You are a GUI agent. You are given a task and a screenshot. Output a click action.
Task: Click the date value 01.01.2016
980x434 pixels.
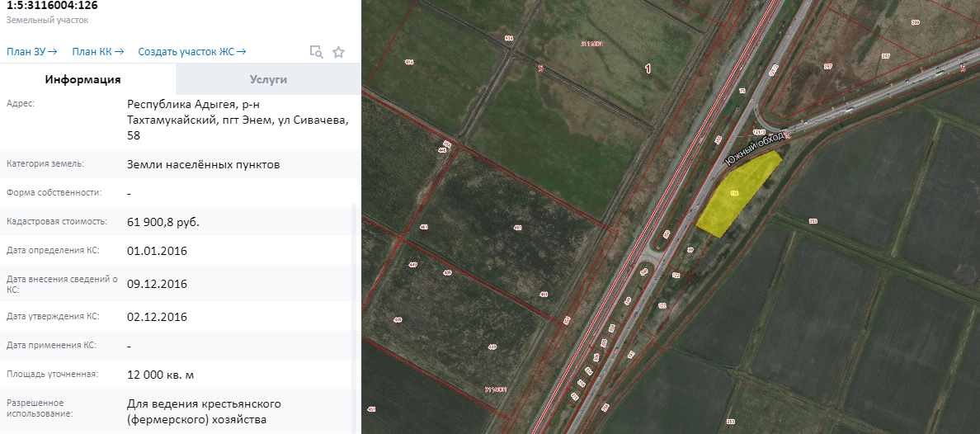[157, 251]
